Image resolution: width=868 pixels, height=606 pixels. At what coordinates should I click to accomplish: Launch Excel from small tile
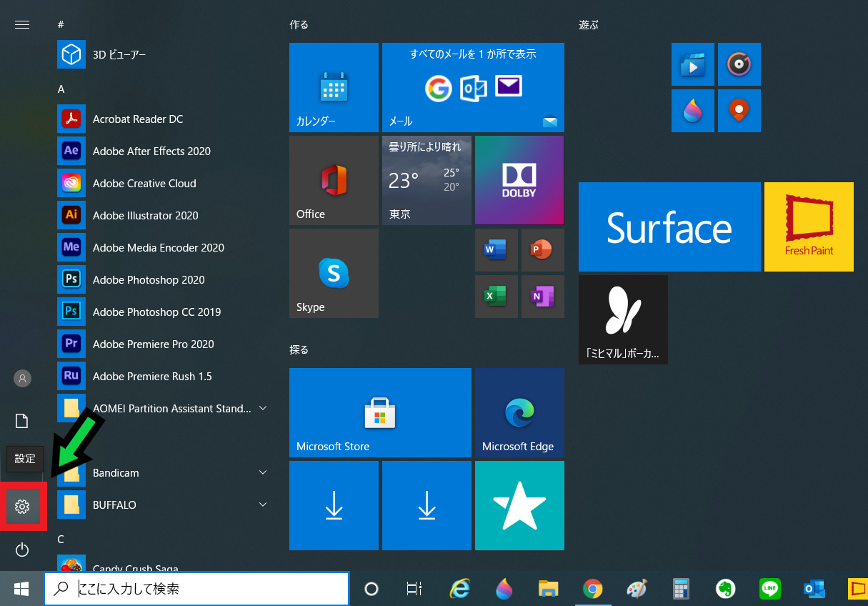[x=497, y=297]
